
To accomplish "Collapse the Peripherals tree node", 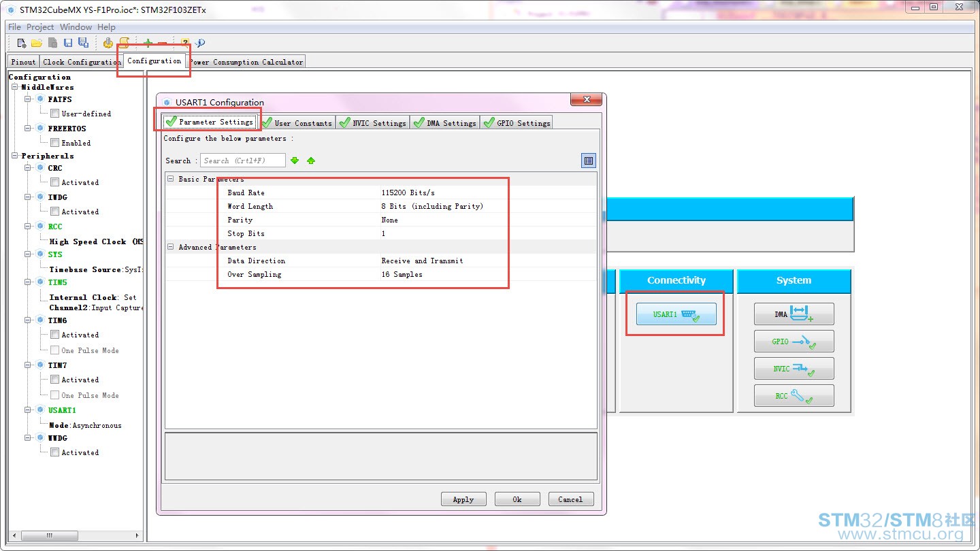I will pyautogui.click(x=15, y=156).
